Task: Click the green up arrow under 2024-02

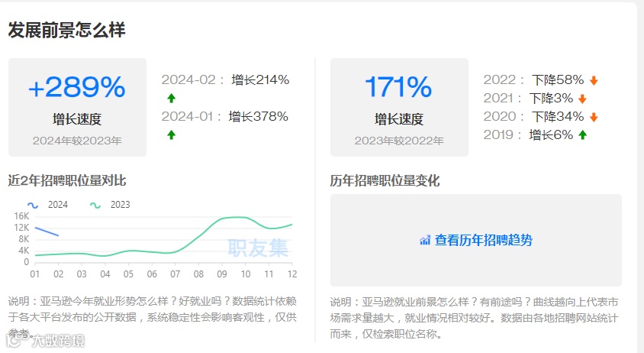Action: coord(171,98)
